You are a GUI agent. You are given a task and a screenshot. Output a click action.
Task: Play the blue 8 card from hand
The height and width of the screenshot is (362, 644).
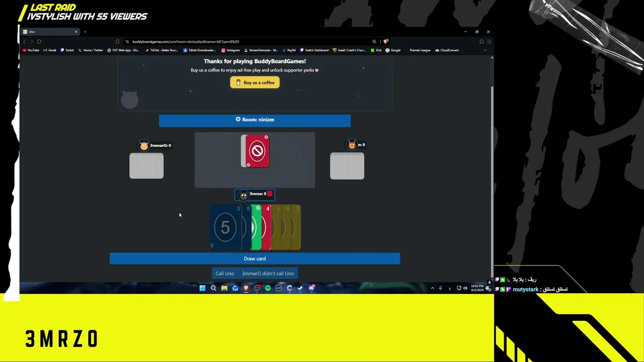(247, 227)
